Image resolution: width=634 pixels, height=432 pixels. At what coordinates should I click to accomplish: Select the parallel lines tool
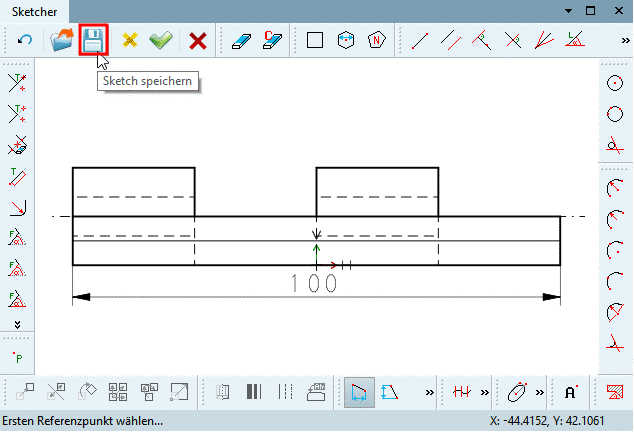pyautogui.click(x=451, y=40)
